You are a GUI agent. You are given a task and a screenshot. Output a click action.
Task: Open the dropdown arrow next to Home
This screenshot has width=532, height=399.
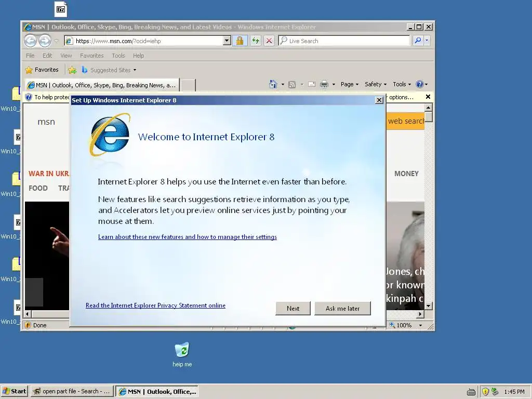[x=283, y=85]
